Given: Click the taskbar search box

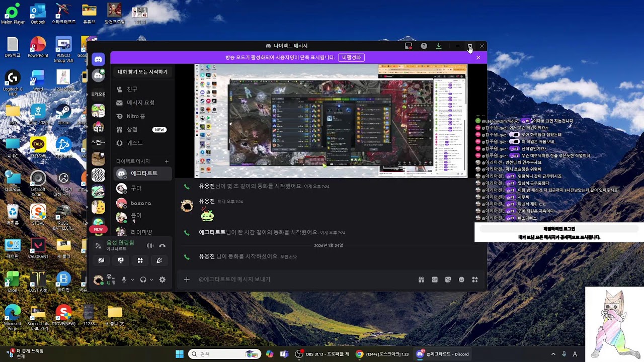Looking at the screenshot, I should click(x=225, y=354).
